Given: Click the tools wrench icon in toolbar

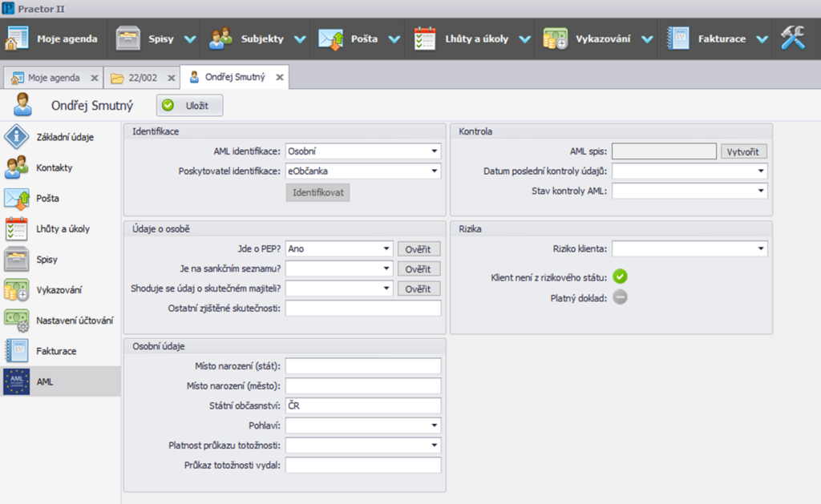Looking at the screenshot, I should click(x=792, y=38).
